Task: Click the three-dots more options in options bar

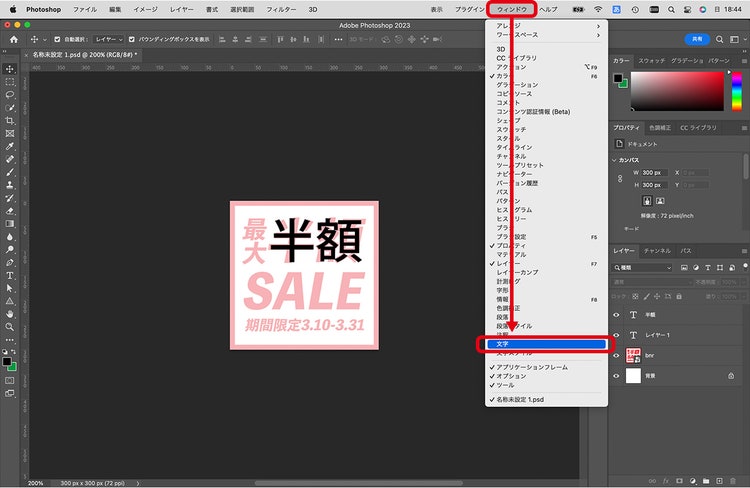Action: click(x=338, y=39)
